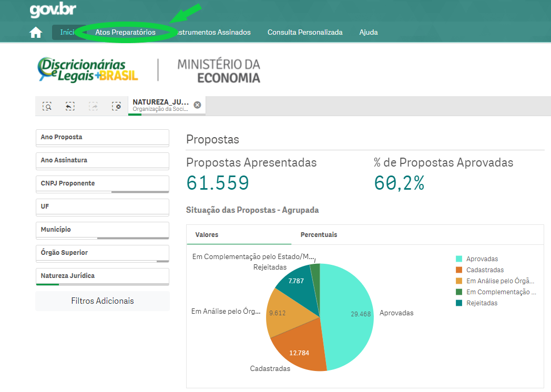Expand the Ano Proposta filter
The height and width of the screenshot is (392, 551).
(102, 137)
